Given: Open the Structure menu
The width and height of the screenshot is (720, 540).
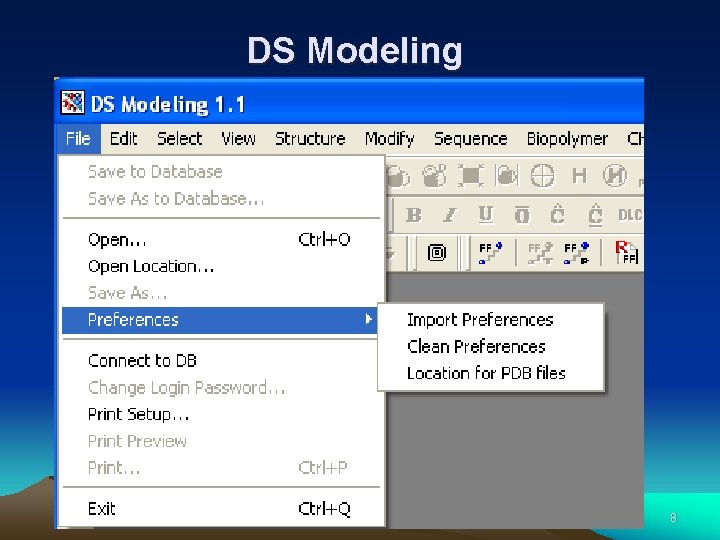Looking at the screenshot, I should [x=310, y=139].
